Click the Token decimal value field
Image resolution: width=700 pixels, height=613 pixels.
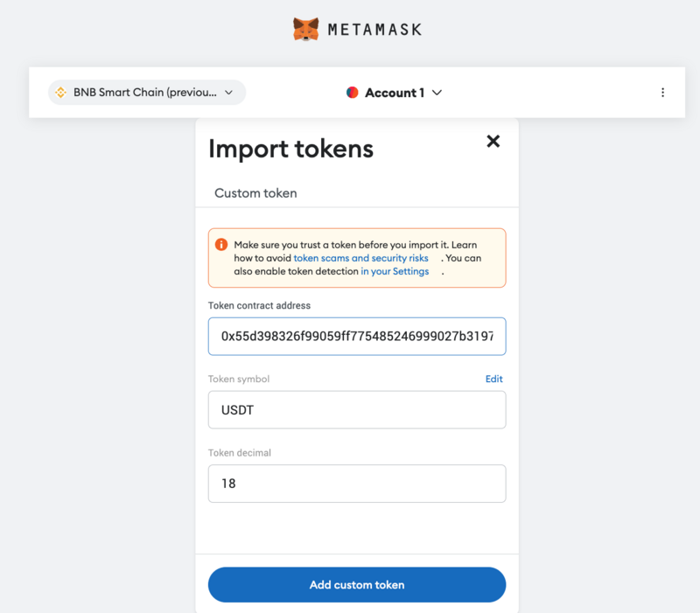[357, 484]
